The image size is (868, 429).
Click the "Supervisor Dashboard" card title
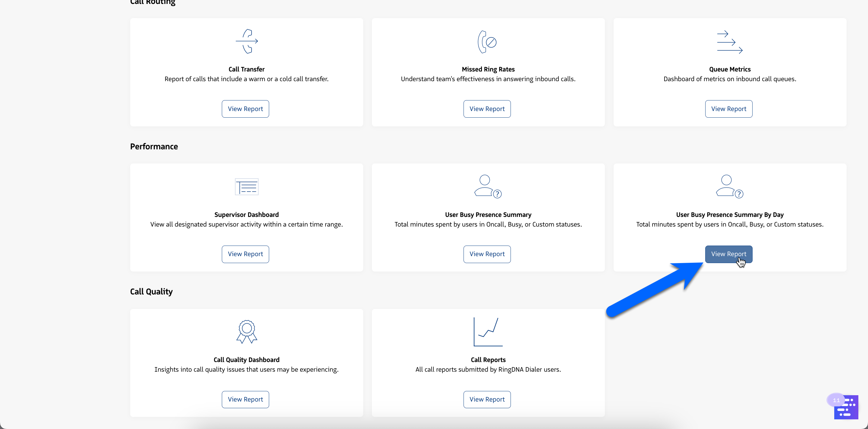(x=246, y=214)
